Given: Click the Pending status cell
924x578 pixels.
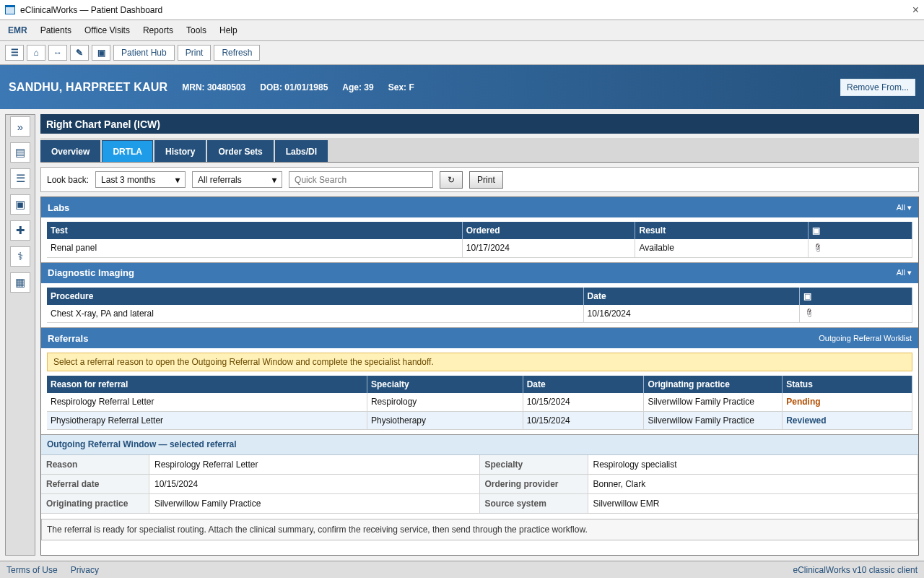Looking at the screenshot, I should 847,402.
